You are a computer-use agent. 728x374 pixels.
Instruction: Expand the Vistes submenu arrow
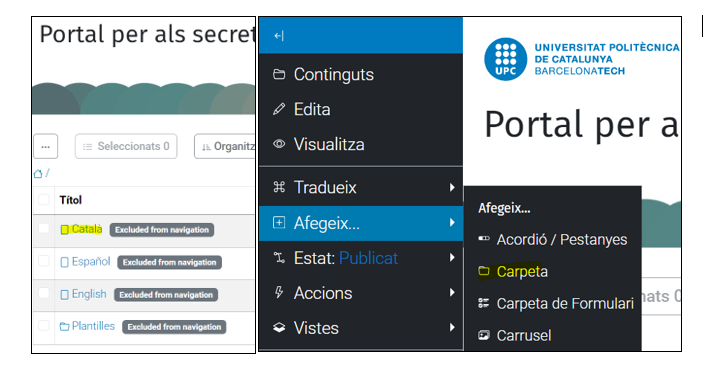[x=452, y=328]
